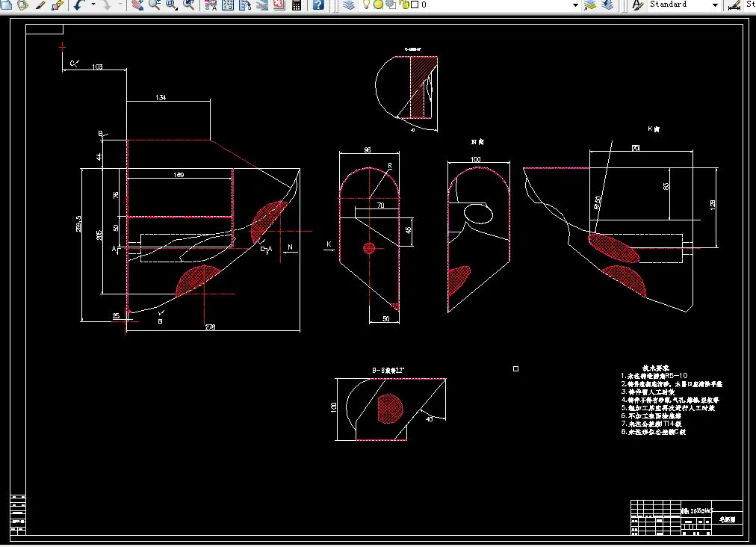Click the title block table

[687, 518]
